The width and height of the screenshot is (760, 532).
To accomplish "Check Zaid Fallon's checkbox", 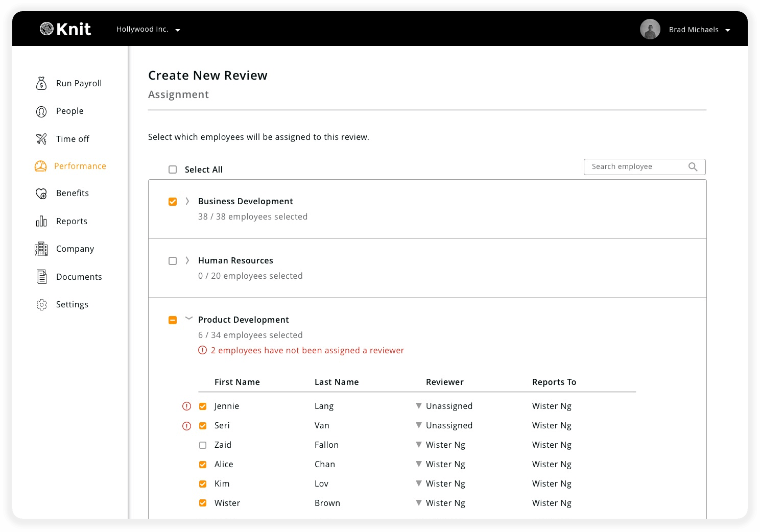I will point(203,445).
